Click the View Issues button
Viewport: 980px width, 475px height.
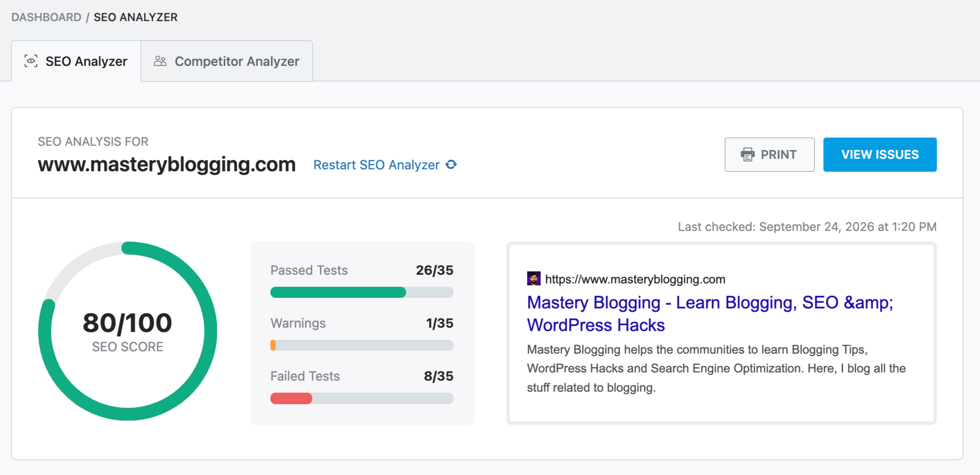[880, 154]
